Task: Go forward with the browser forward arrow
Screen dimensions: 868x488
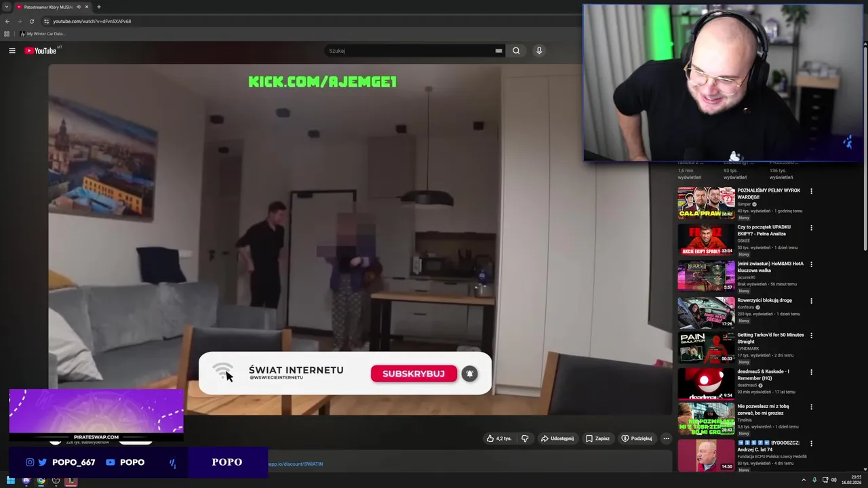Action: click(x=19, y=21)
